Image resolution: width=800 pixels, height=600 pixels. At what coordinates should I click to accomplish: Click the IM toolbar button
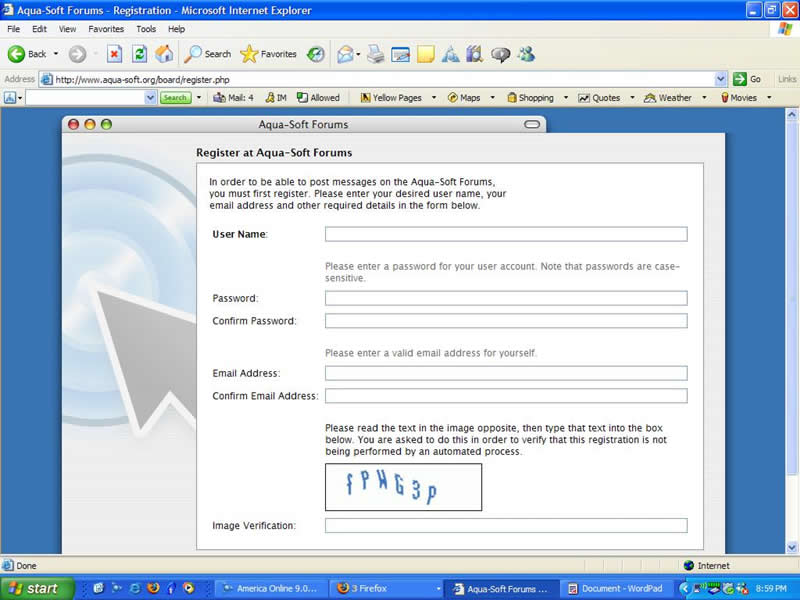coord(276,97)
